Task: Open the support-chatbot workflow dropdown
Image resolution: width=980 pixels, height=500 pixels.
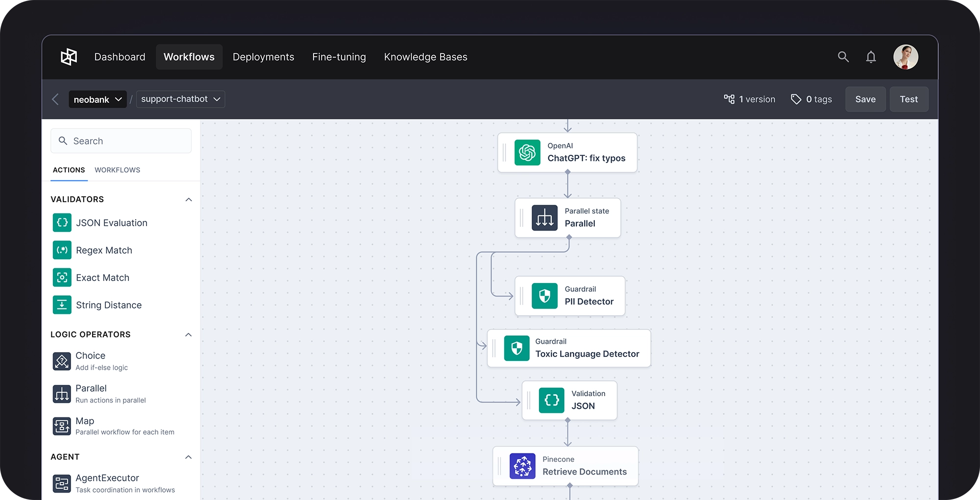Action: point(180,99)
